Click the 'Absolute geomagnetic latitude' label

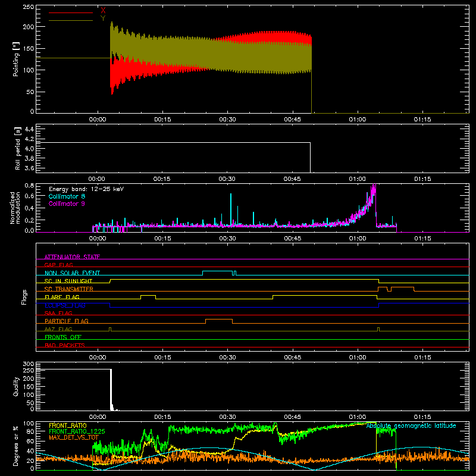[411, 425]
